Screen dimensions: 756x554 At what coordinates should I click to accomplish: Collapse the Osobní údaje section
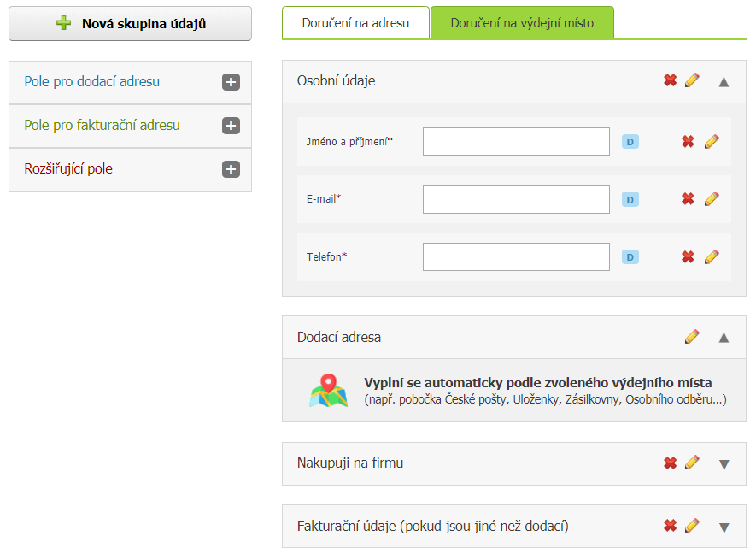coord(724,81)
